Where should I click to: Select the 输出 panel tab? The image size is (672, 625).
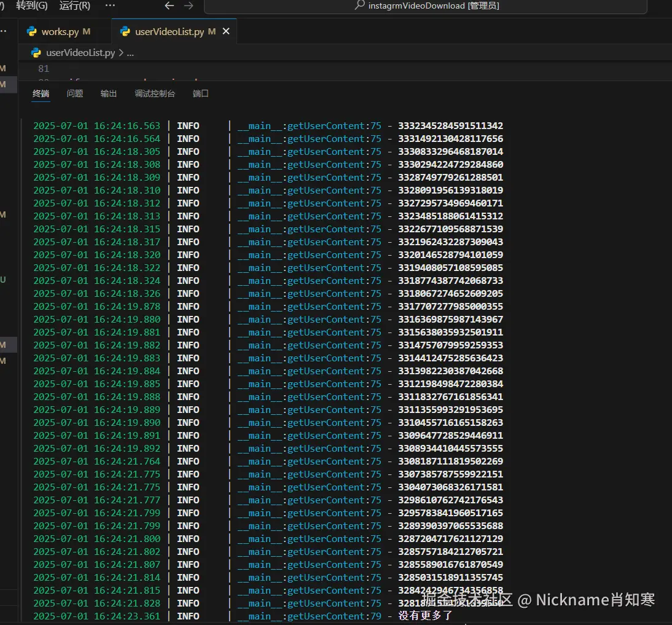click(x=109, y=93)
